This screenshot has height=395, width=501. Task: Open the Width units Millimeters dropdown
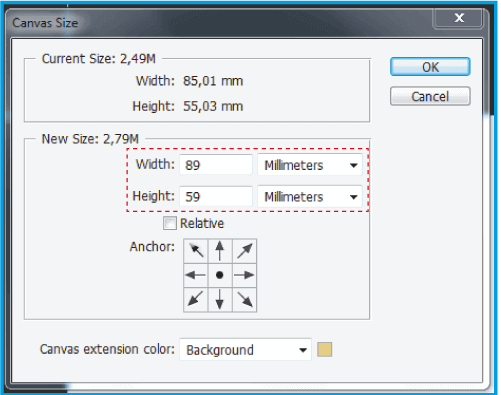pyautogui.click(x=310, y=165)
